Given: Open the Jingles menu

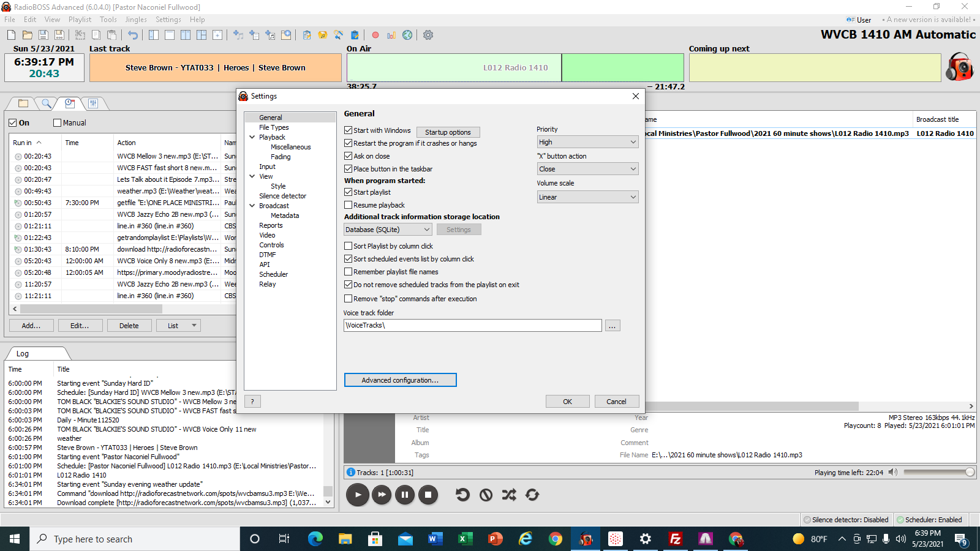Looking at the screenshot, I should pos(136,20).
